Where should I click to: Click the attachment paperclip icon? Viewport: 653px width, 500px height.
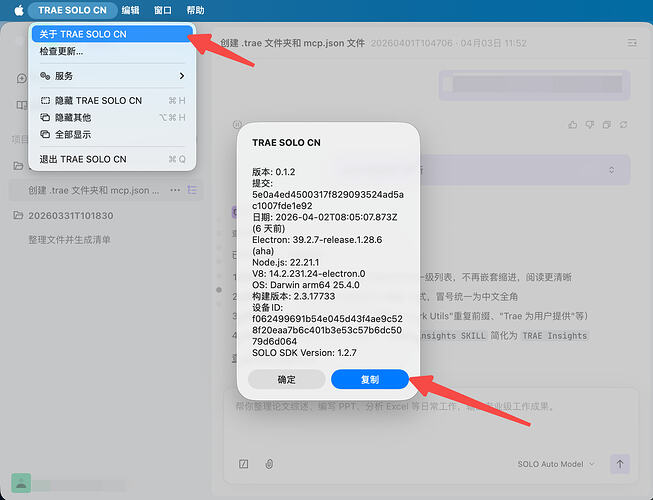[x=269, y=464]
